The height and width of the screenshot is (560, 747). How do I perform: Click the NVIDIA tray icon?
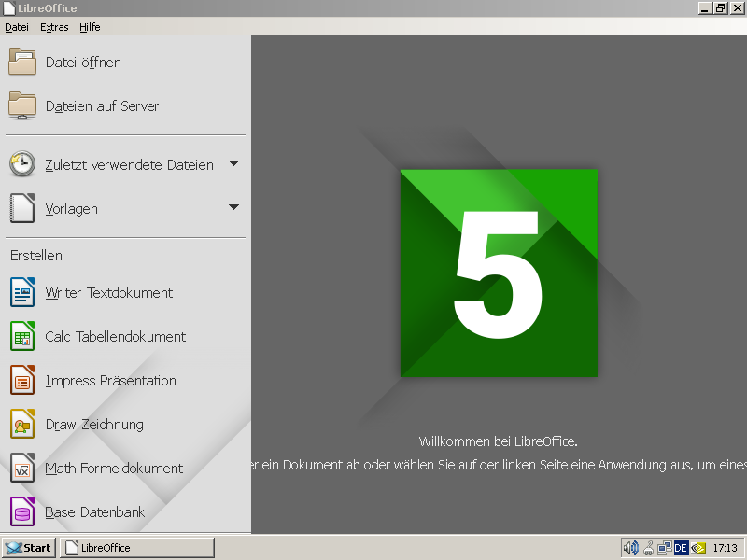click(x=698, y=548)
